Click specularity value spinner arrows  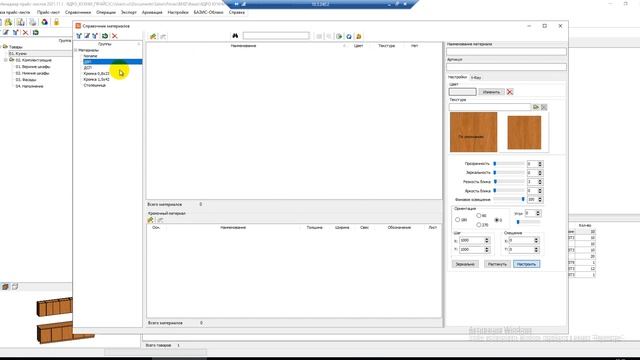tap(540, 173)
